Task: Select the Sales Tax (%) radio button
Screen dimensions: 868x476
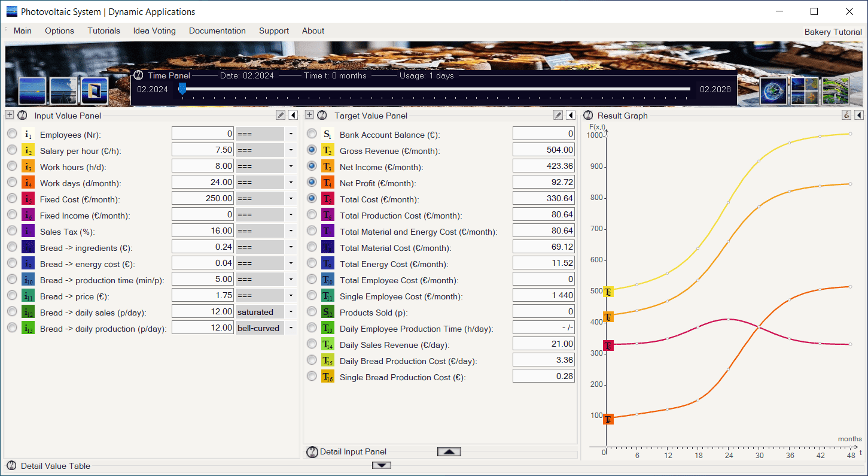Action: [x=12, y=231]
